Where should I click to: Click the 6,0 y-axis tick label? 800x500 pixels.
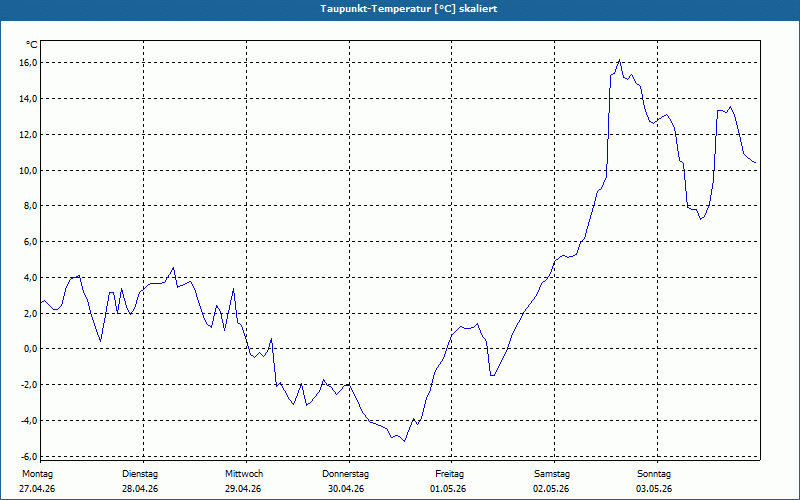[30, 242]
